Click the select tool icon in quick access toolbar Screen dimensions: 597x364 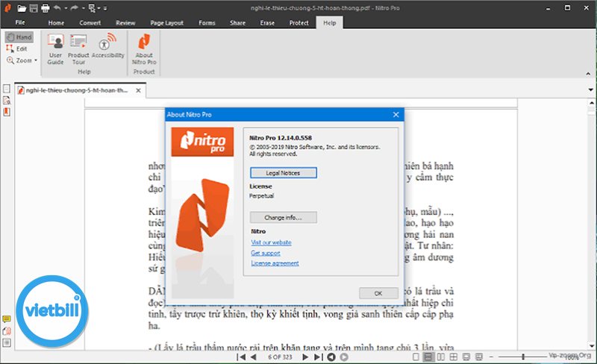[92, 8]
